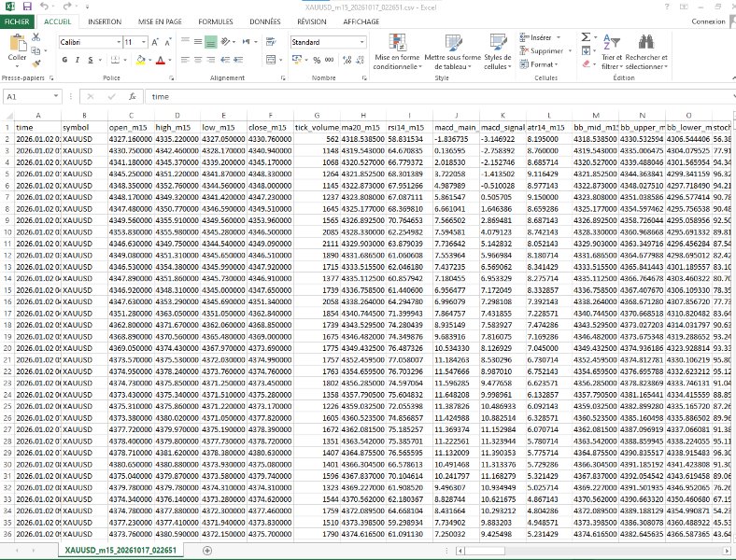The image size is (736, 560).
Task: Switch to the DONNÉES tab
Action: click(x=264, y=21)
